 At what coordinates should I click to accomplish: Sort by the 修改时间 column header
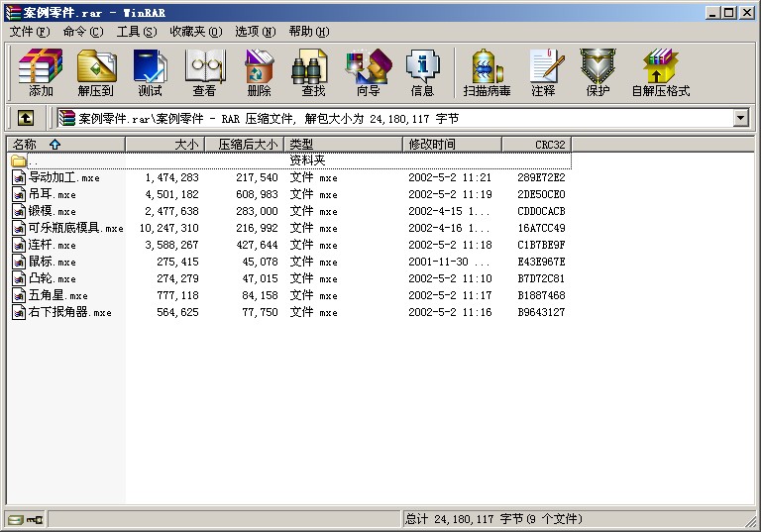pyautogui.click(x=452, y=145)
